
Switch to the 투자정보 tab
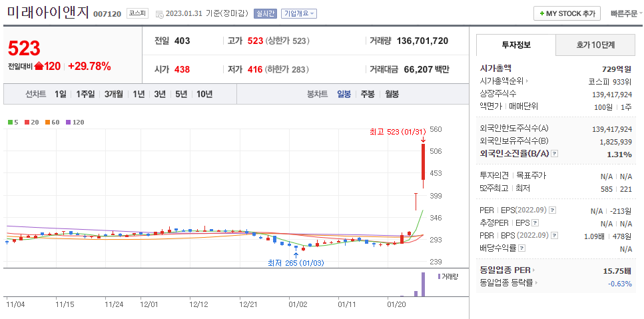(516, 45)
